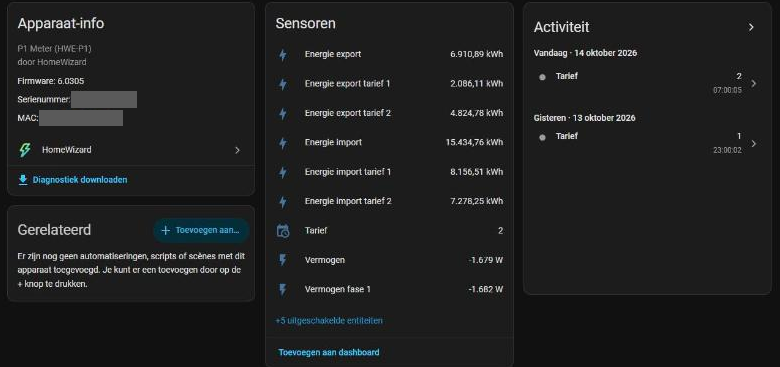Image resolution: width=780 pixels, height=367 pixels.
Task: Click the value 7.278,25 kWh
Action: [x=477, y=201]
